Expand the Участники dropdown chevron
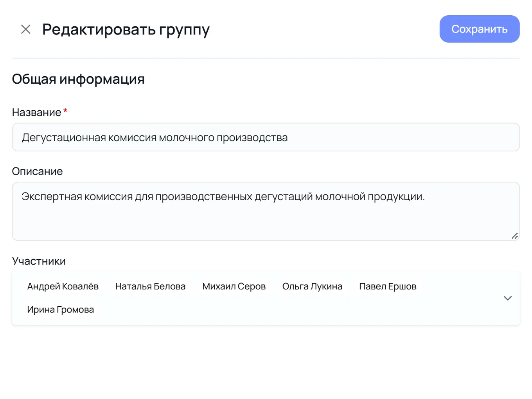Viewport: 532px width, 399px height. [508, 298]
